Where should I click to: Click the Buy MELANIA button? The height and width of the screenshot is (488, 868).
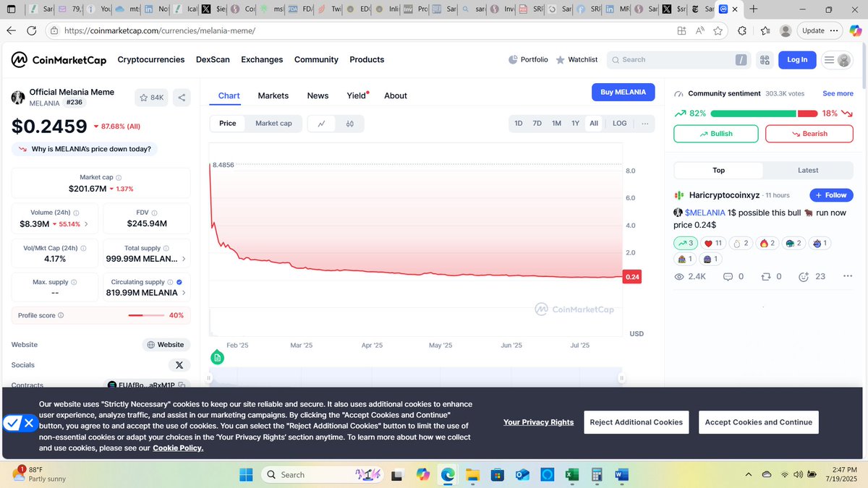(x=624, y=92)
